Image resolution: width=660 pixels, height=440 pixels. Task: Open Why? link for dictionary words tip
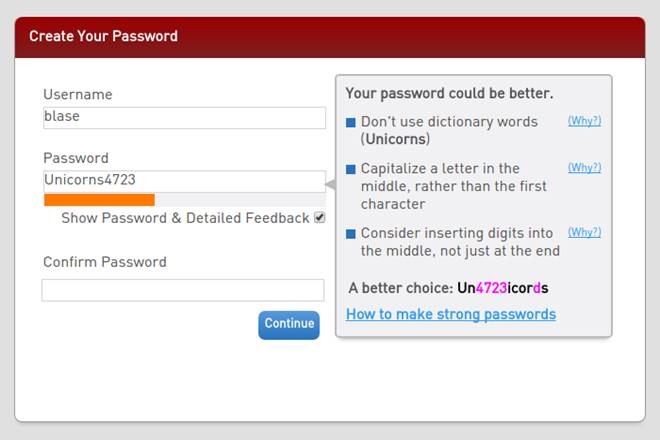(584, 121)
